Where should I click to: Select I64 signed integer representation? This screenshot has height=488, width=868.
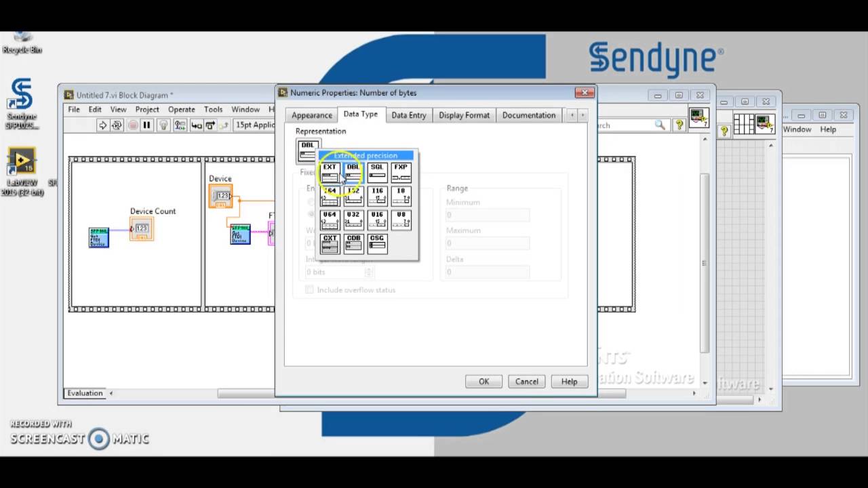pos(330,196)
